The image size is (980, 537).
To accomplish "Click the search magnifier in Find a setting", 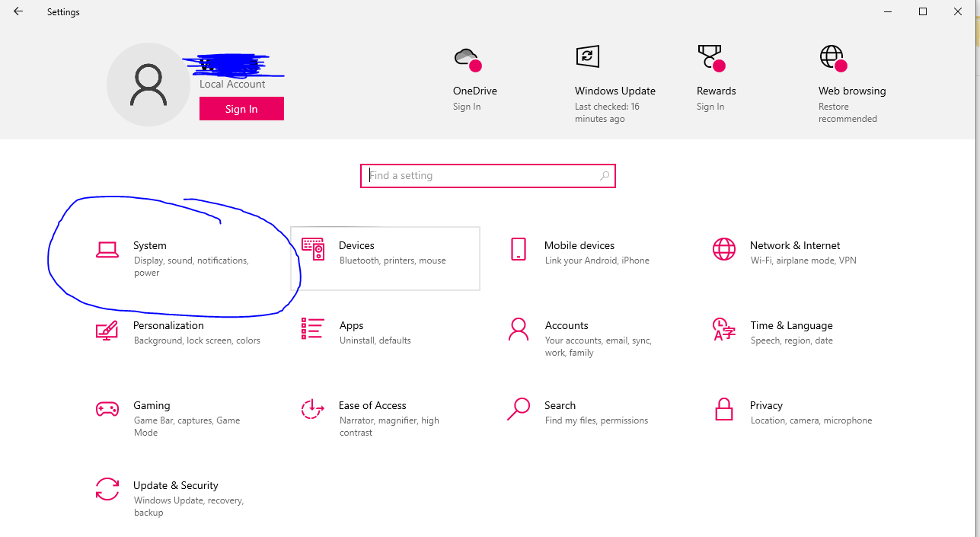I will 605,176.
